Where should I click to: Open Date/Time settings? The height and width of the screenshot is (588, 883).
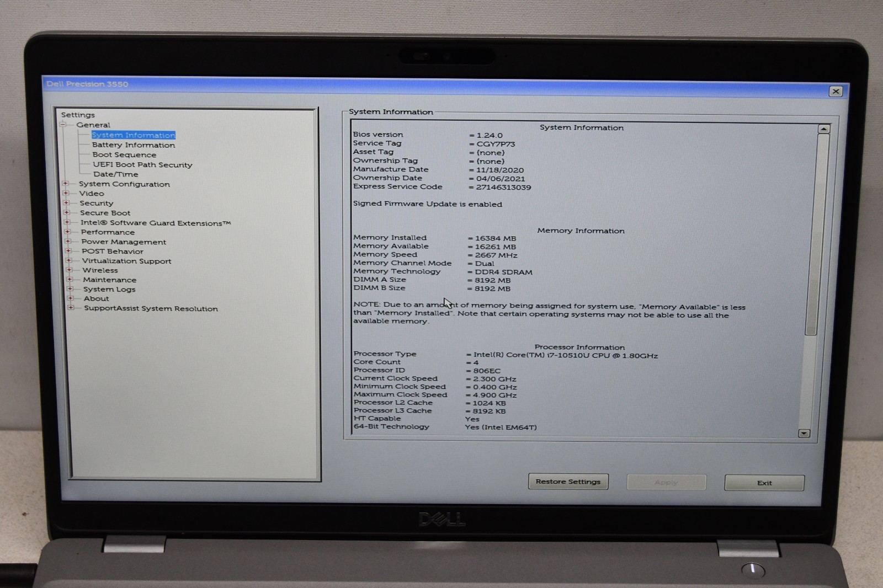point(116,174)
